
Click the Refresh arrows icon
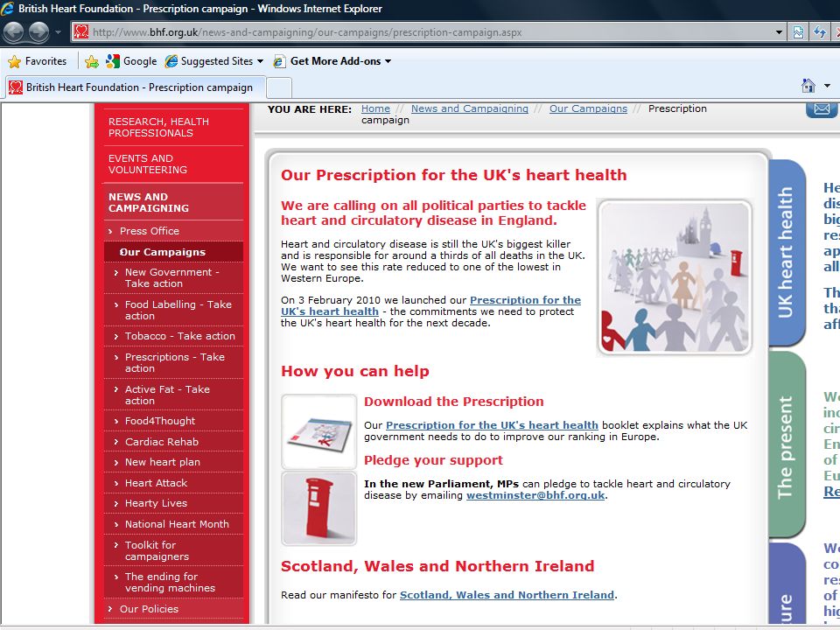820,32
